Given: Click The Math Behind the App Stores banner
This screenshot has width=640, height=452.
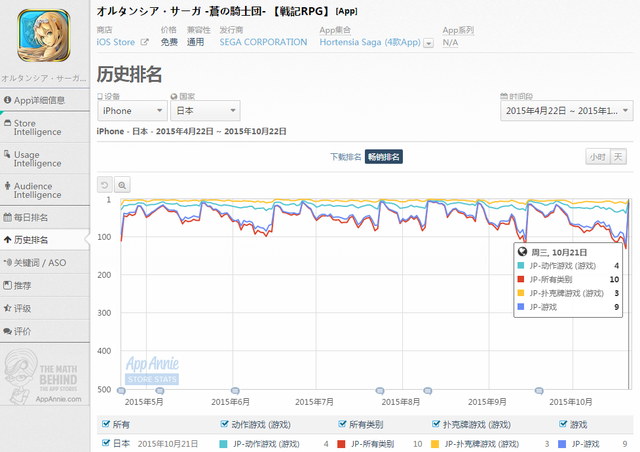Looking at the screenshot, I should [x=44, y=376].
